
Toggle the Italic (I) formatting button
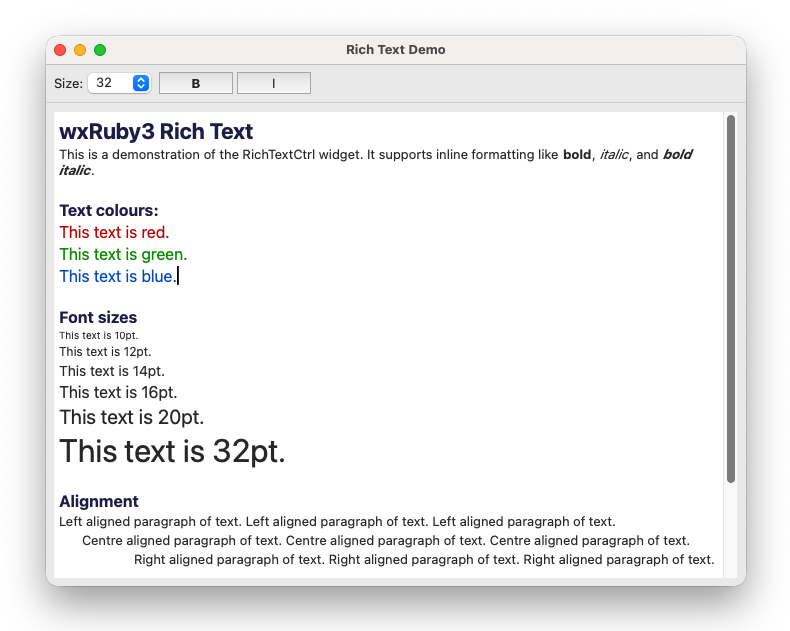(x=273, y=84)
